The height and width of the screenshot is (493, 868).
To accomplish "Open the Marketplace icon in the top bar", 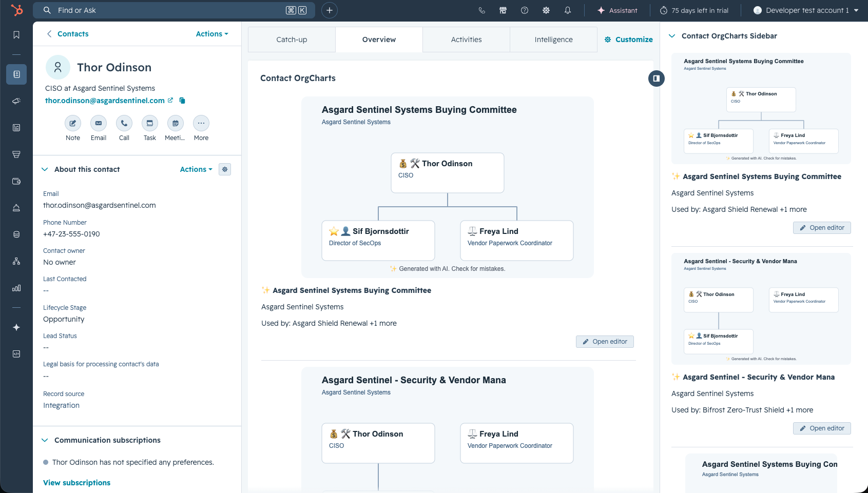I will 503,10.
